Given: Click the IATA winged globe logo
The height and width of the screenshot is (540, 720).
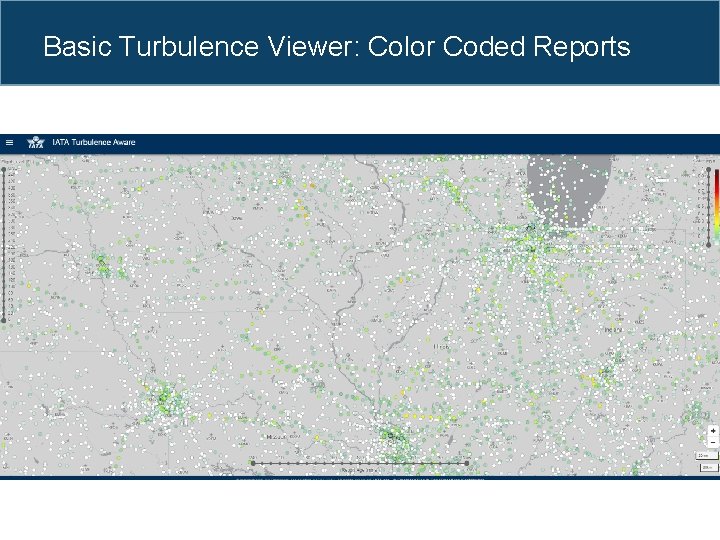Looking at the screenshot, I should coord(35,142).
